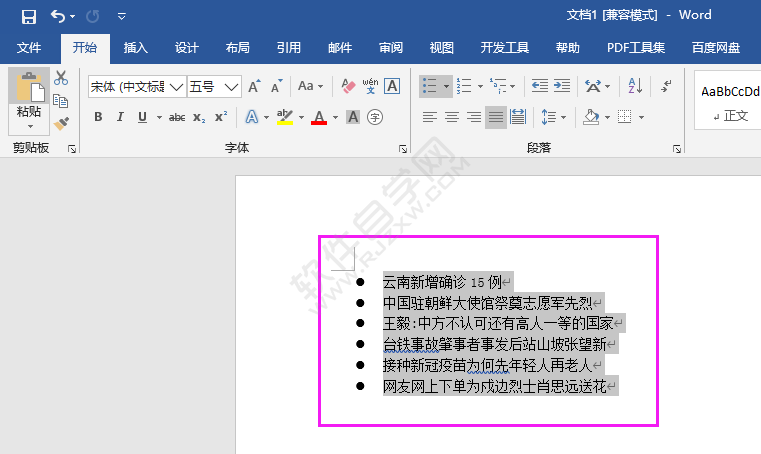Apply yellow text highlight color
Viewport: 761px width, 454px height.
click(x=285, y=117)
